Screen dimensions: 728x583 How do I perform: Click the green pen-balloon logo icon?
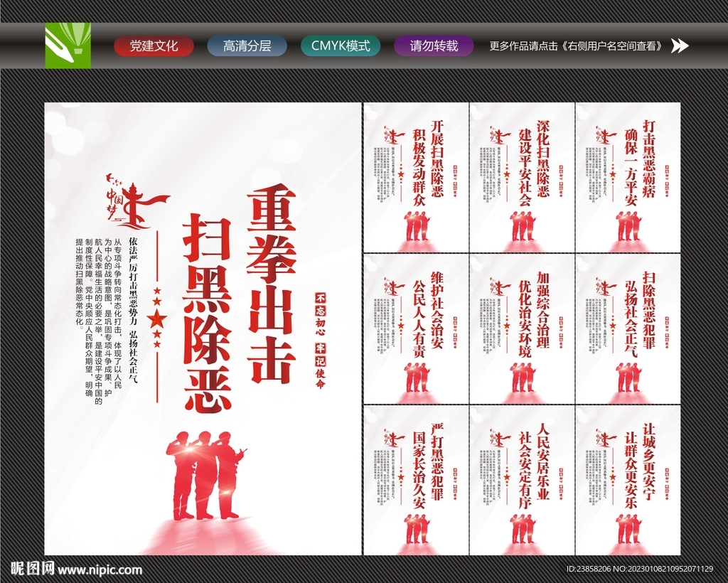[x=68, y=46]
